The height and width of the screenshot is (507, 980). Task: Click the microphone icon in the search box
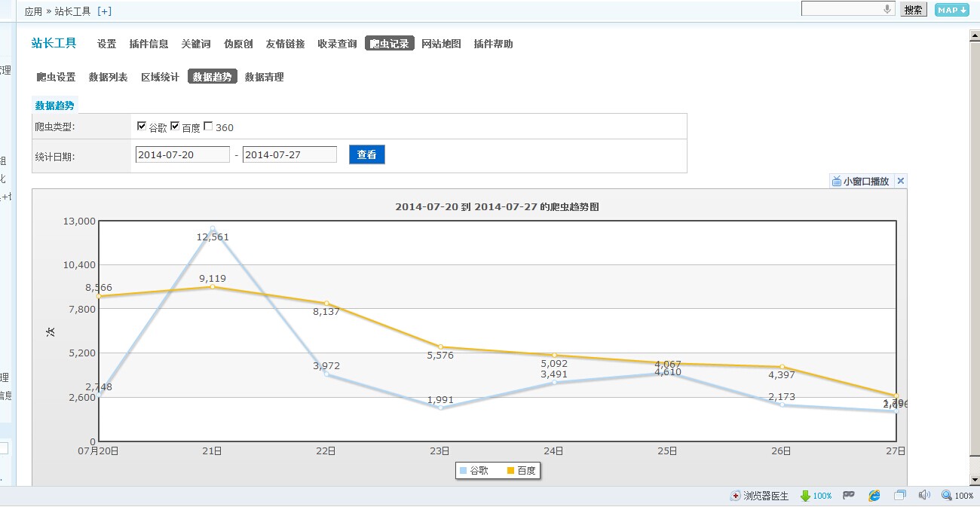pyautogui.click(x=887, y=9)
